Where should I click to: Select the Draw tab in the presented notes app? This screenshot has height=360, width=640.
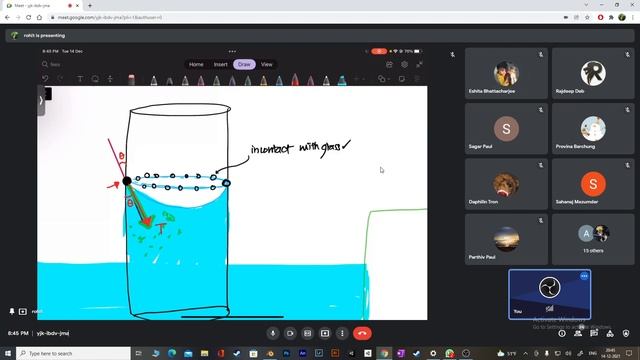[244, 64]
